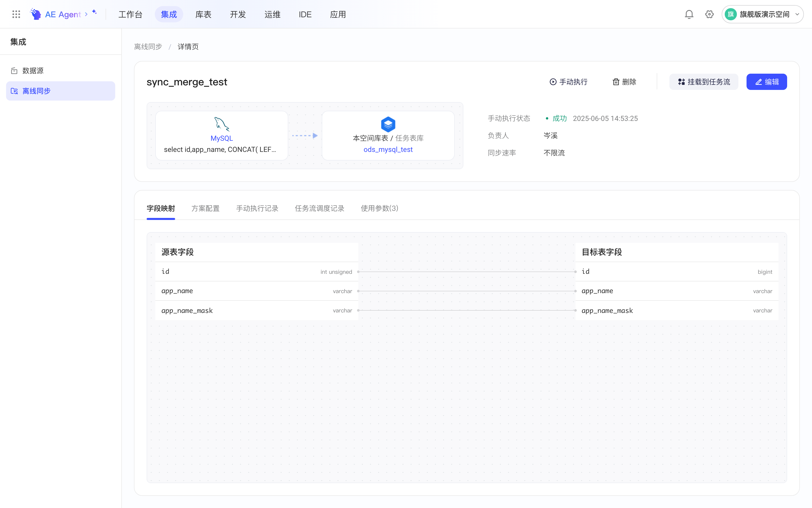Open the 开发 menu
The height and width of the screenshot is (508, 812).
pos(238,14)
